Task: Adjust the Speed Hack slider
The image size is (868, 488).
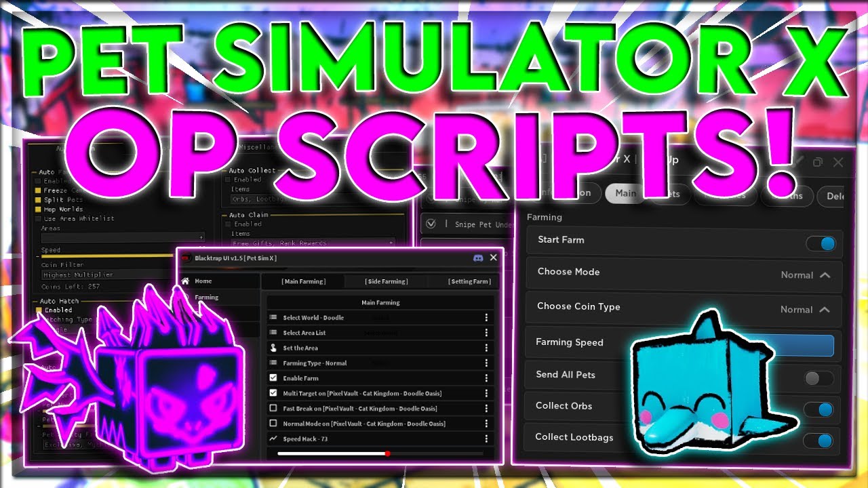Action: (x=387, y=453)
